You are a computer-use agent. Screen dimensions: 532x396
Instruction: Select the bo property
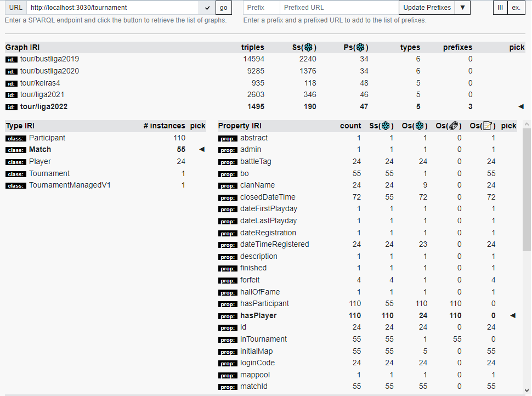[x=245, y=173]
